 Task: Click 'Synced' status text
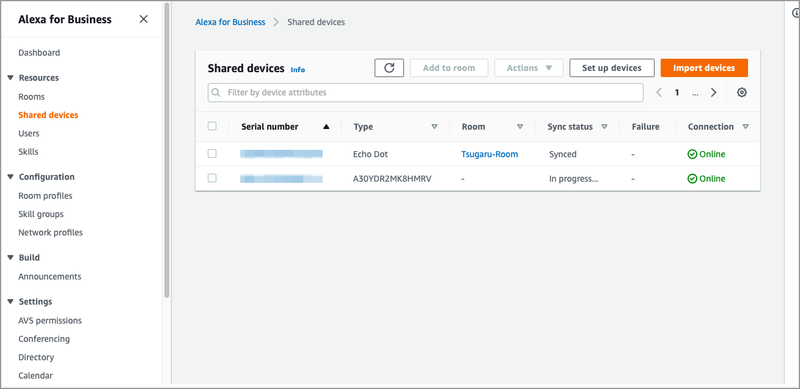pyautogui.click(x=563, y=154)
